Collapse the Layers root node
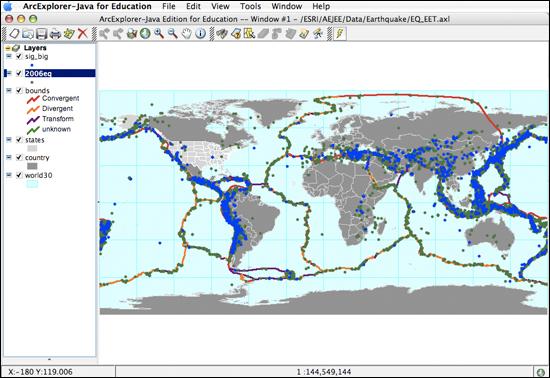 tap(8, 48)
